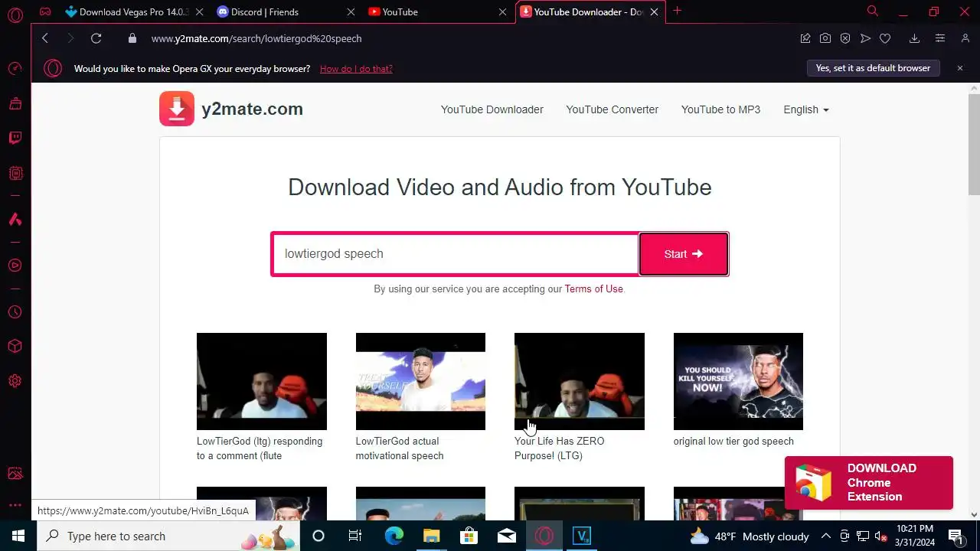Click the padlock site info icon
This screenshot has height=551, width=980.
pyautogui.click(x=132, y=38)
